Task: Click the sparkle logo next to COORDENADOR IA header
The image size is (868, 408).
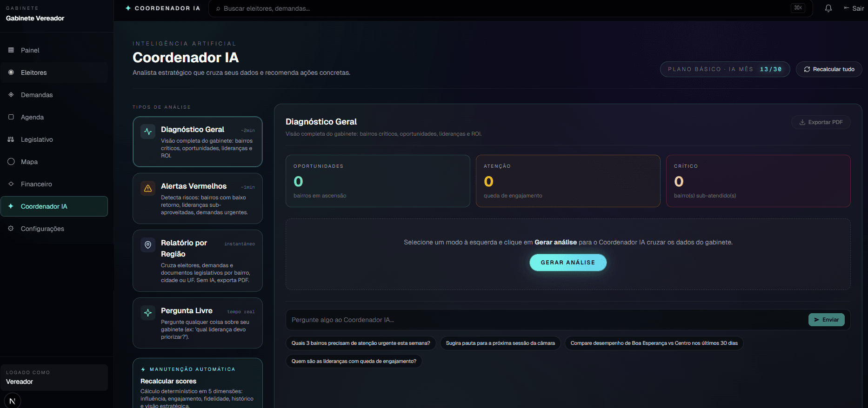Action: tap(128, 8)
